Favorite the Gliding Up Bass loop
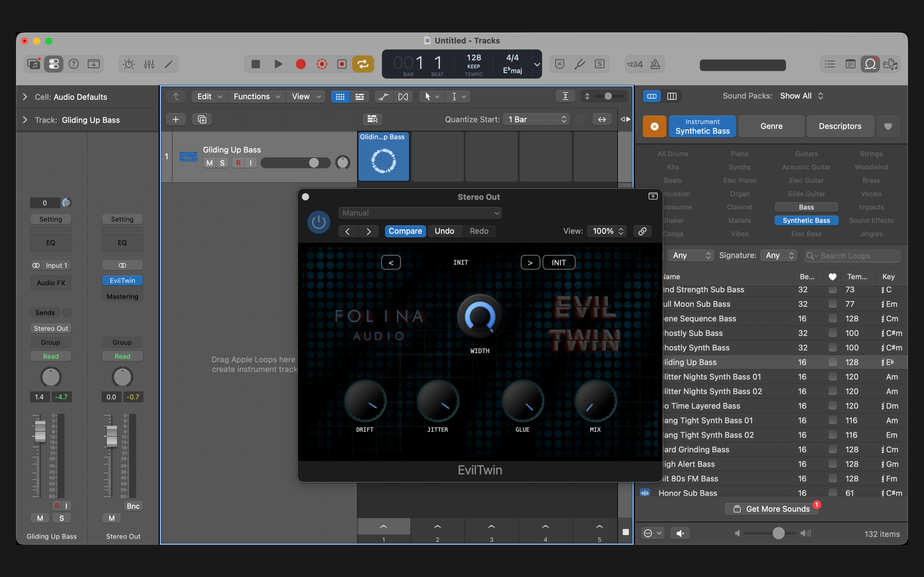 (x=832, y=362)
